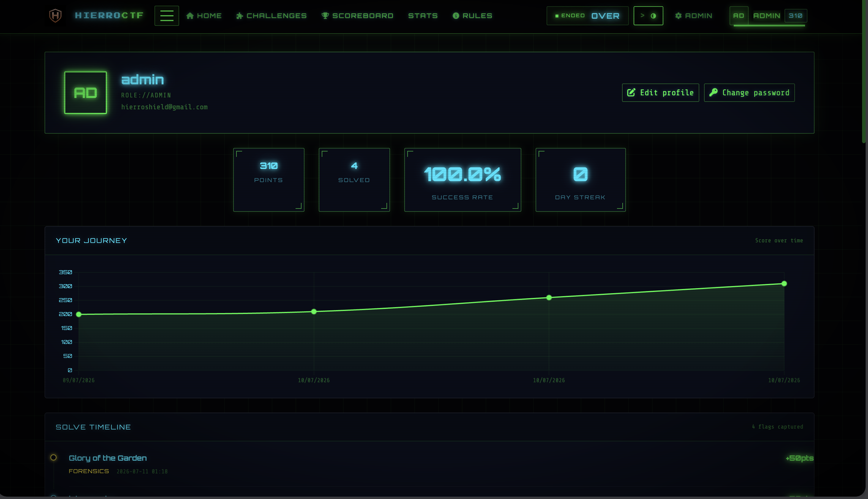Screen dimensions: 868x499
Task: Select the second chart point near 210
Action: 314,312
